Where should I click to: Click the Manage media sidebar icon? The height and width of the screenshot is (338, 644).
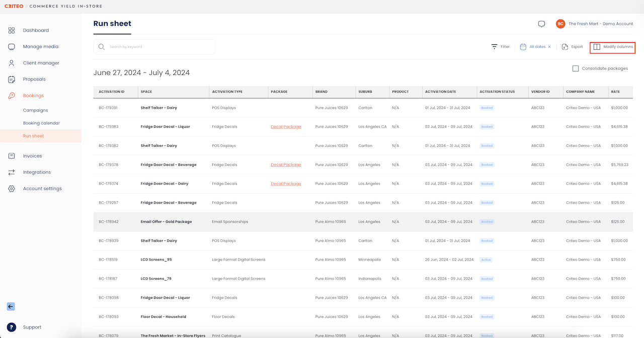click(12, 47)
